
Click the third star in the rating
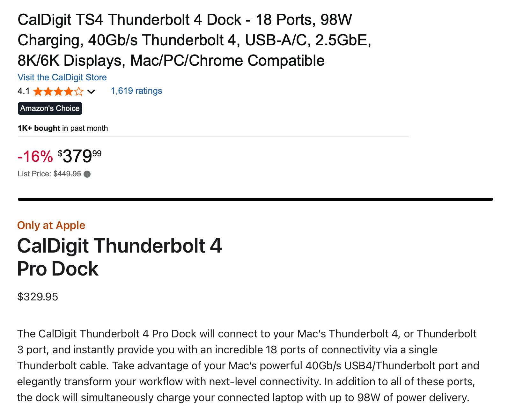pyautogui.click(x=58, y=92)
